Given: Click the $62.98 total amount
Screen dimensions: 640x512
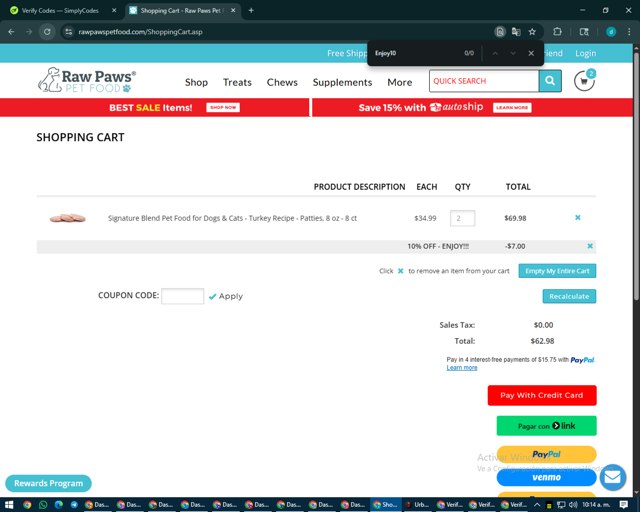Looking at the screenshot, I should coord(542,341).
